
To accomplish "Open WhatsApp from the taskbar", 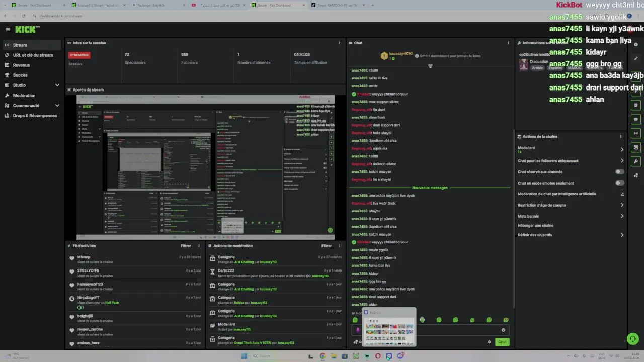I will click(356, 356).
